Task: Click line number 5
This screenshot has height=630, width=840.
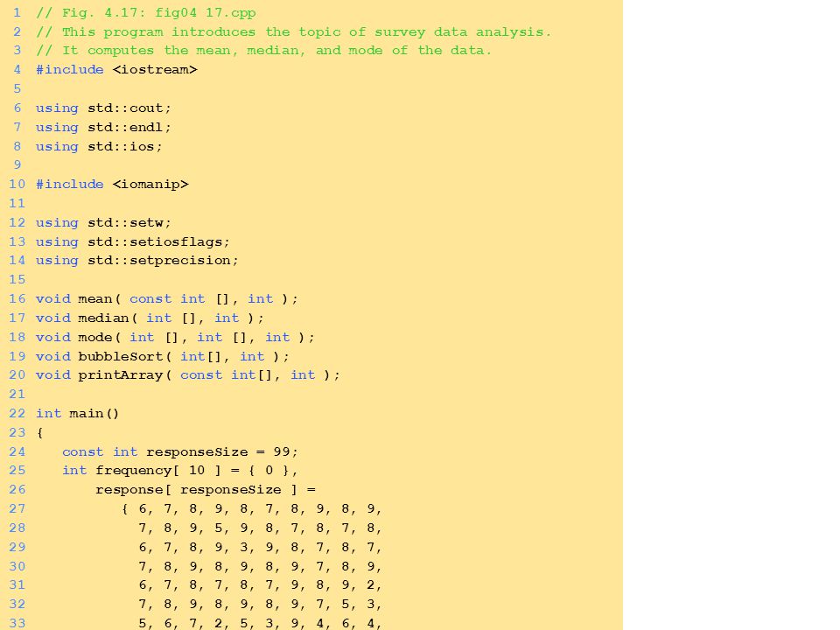Action: click(x=17, y=88)
